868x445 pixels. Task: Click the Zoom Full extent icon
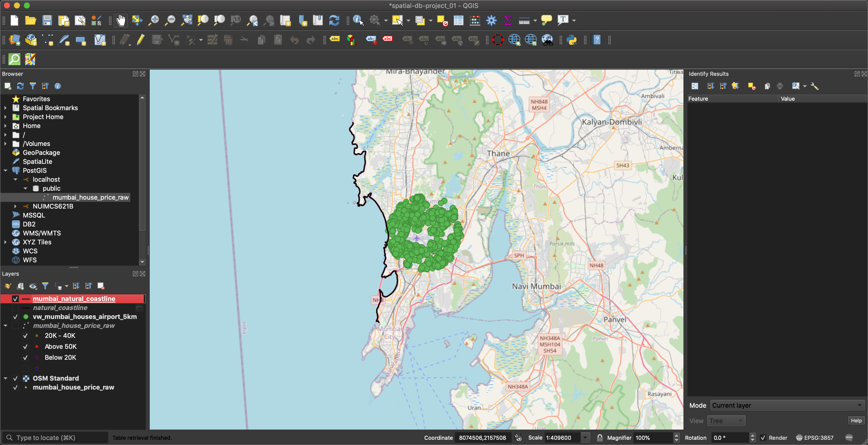187,21
